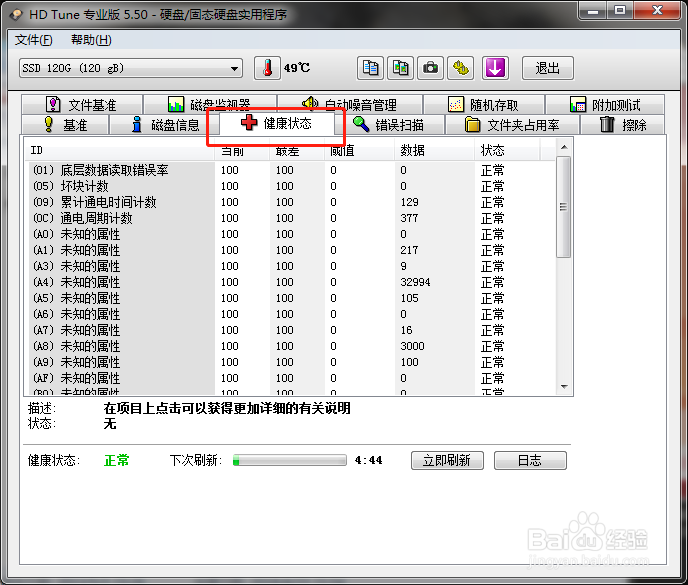The image size is (688, 585).
Task: Click the camera save screenshot icon
Action: click(x=430, y=68)
